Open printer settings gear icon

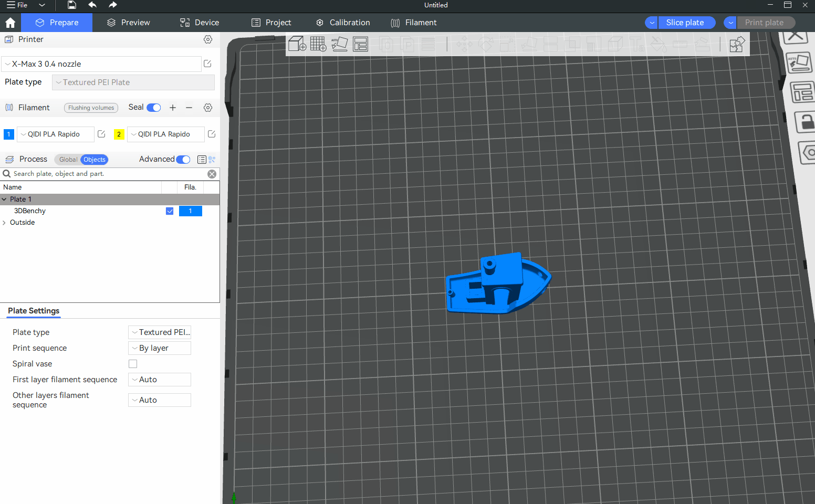pos(208,39)
